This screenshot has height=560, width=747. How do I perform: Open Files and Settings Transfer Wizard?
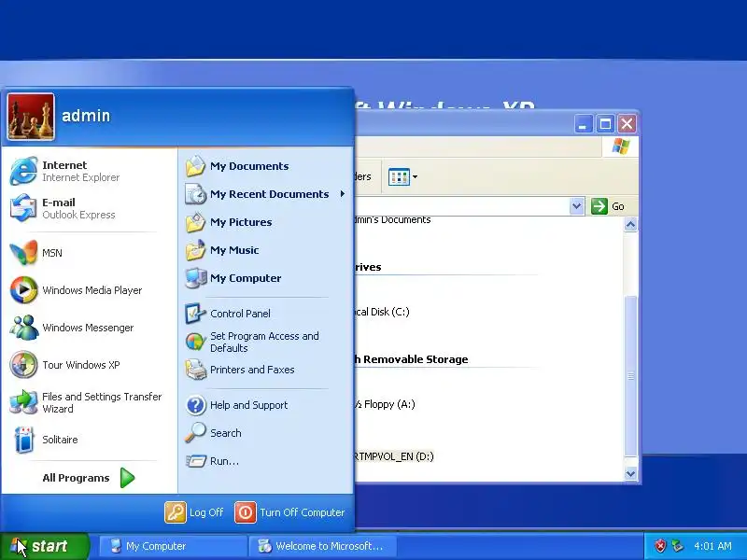coord(89,402)
